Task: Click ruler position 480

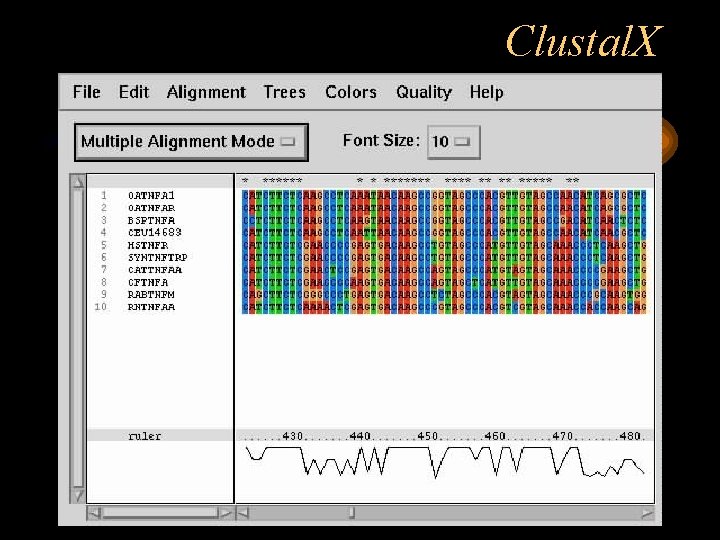Action: click(x=630, y=435)
